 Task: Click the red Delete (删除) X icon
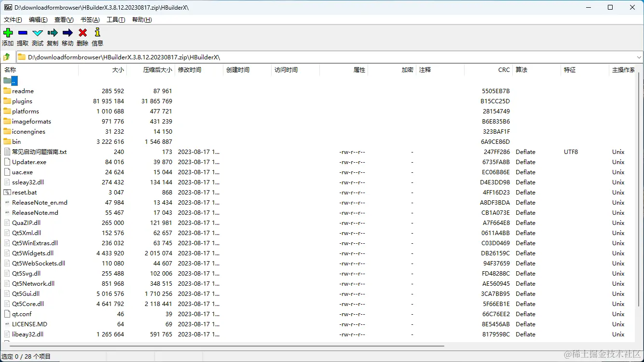pyautogui.click(x=82, y=33)
